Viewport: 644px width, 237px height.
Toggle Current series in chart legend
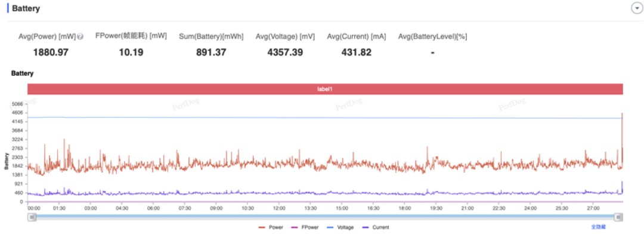376,227
